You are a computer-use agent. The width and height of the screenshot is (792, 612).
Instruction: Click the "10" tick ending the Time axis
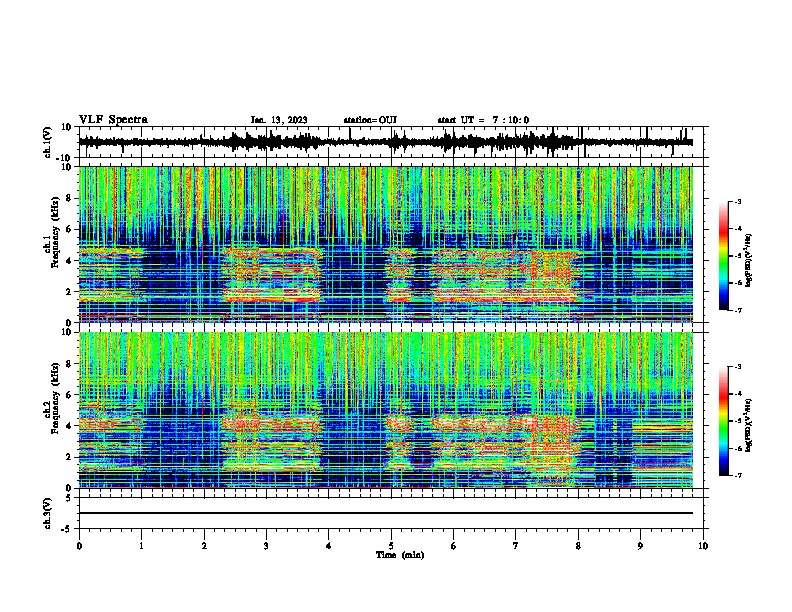pos(703,546)
